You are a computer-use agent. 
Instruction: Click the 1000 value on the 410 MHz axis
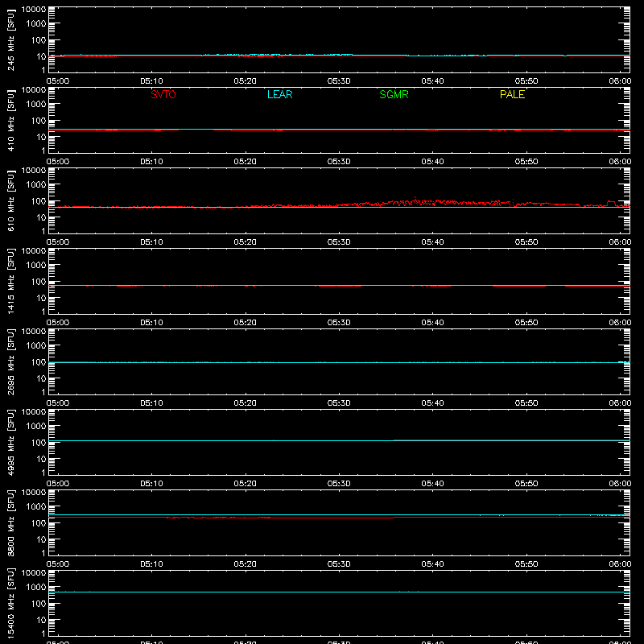pyautogui.click(x=36, y=105)
